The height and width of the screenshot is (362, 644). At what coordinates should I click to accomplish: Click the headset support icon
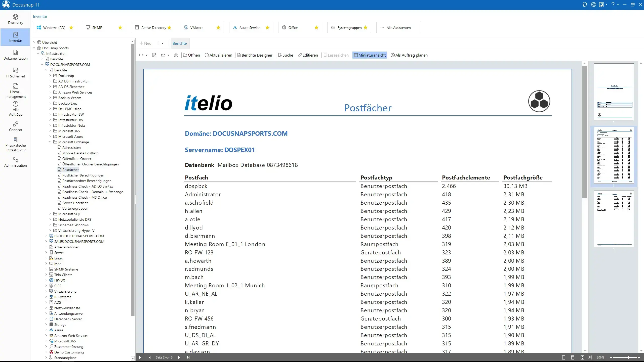[x=585, y=5]
